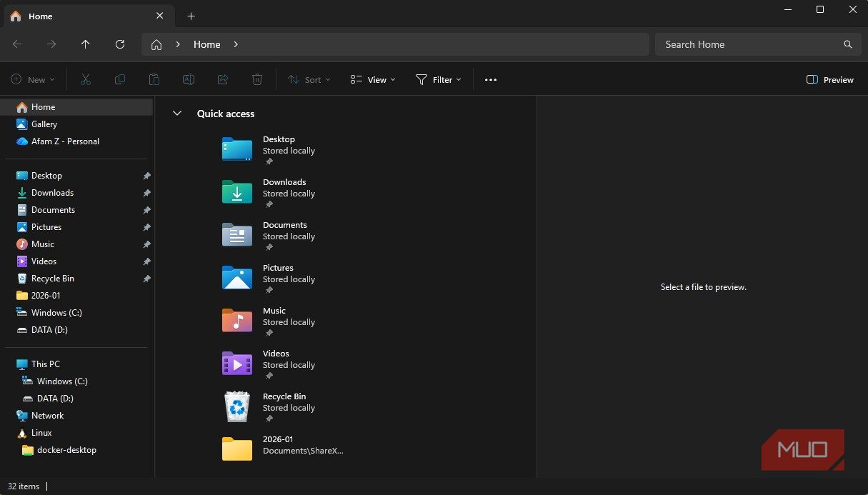Select the Recycle Bin icon in Quick access

pyautogui.click(x=237, y=406)
